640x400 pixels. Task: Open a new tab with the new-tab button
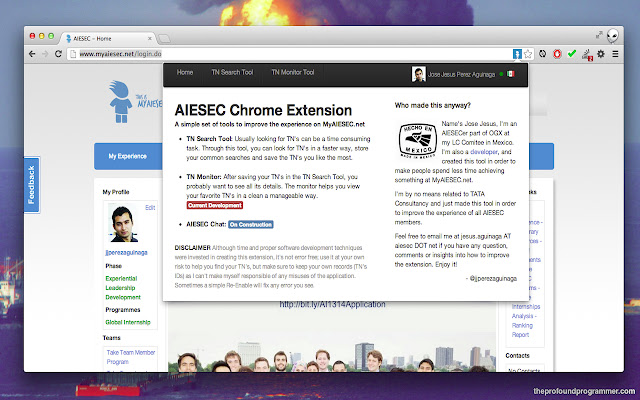164,39
